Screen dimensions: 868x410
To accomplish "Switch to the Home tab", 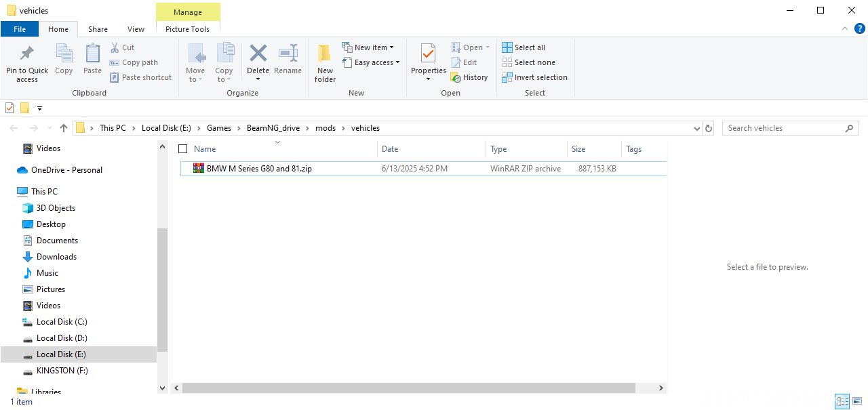I will coord(58,29).
